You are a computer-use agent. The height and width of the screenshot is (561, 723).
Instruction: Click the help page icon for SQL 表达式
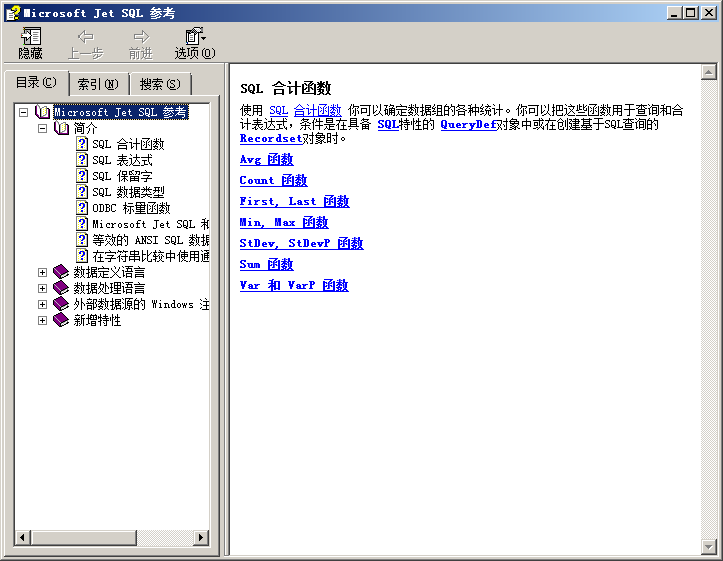(x=82, y=160)
